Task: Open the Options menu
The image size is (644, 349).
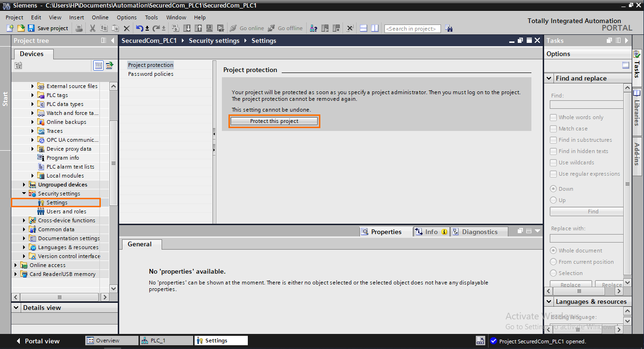Action: 126,17
